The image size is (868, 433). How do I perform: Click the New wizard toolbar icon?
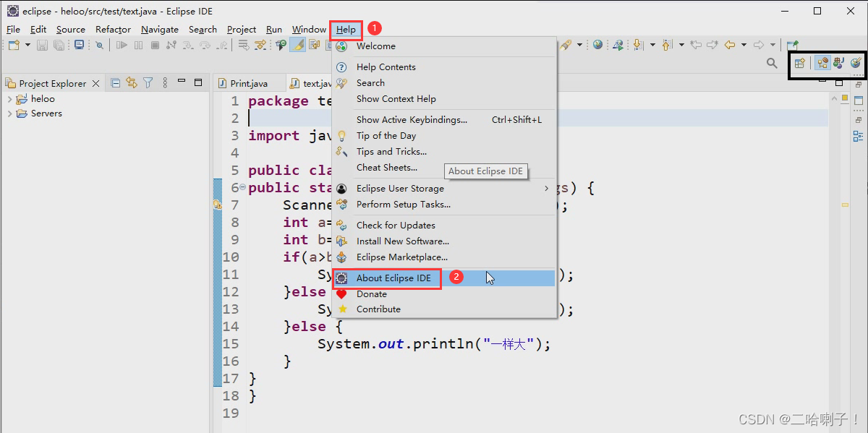click(14, 45)
